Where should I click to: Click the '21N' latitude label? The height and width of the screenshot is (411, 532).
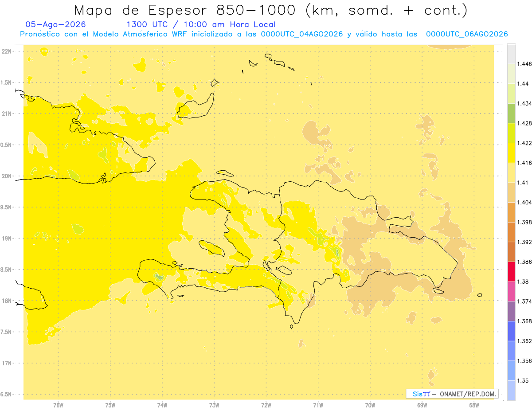[x=7, y=114]
